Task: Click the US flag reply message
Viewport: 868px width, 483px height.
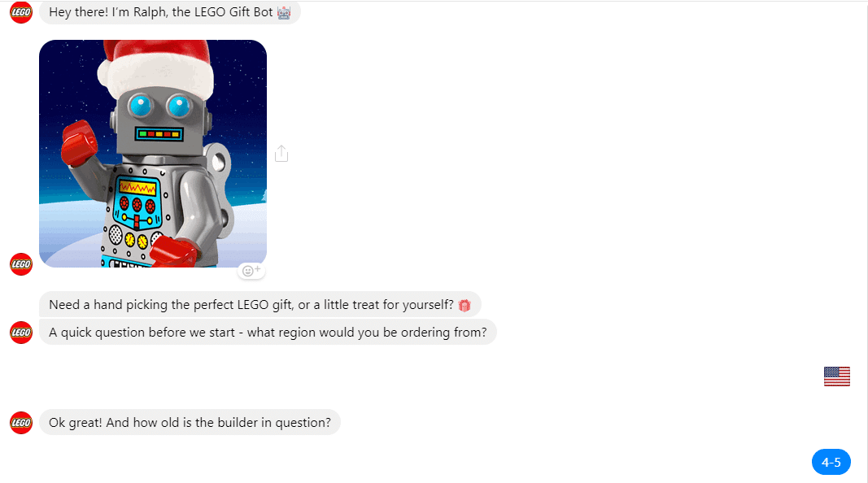Action: point(836,376)
